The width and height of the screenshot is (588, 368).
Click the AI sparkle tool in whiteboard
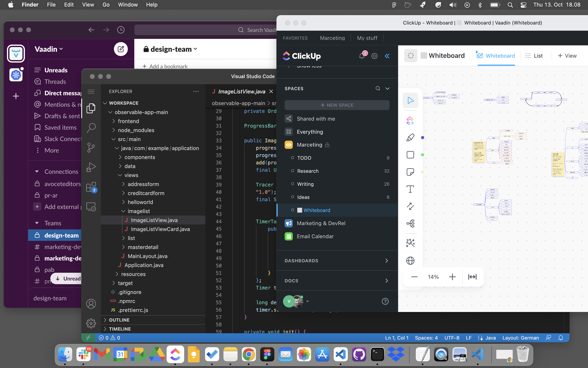410,243
